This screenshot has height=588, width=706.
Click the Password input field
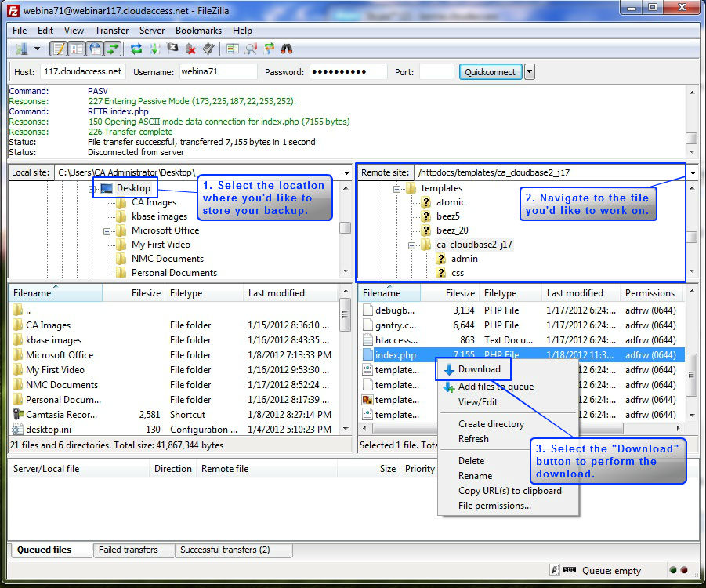[x=348, y=71]
